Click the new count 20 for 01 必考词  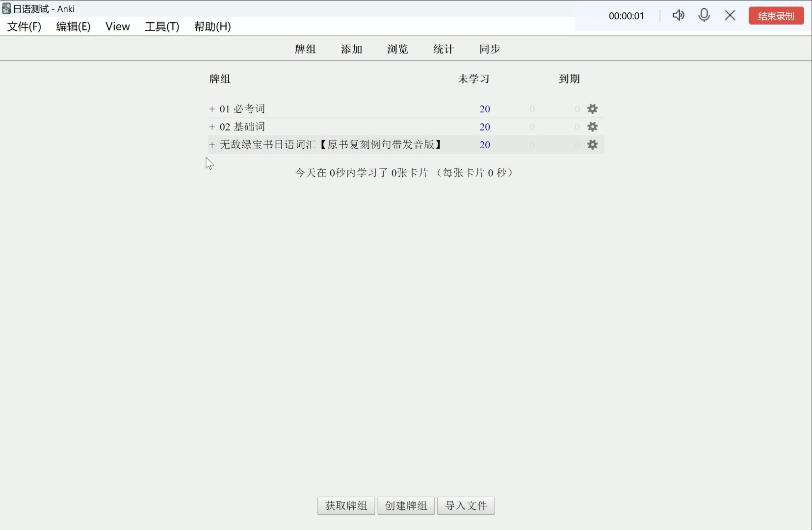485,109
